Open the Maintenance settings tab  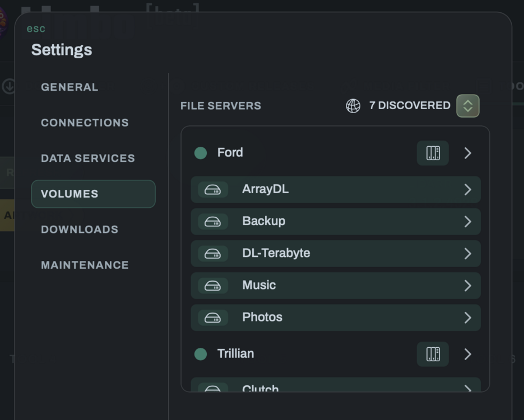(x=85, y=265)
